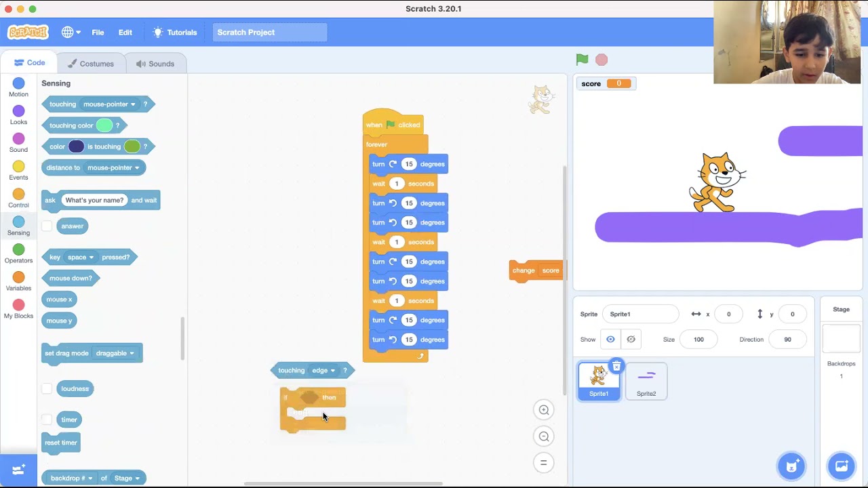Click the score variable monitor
The height and width of the screenshot is (488, 868).
pos(606,83)
